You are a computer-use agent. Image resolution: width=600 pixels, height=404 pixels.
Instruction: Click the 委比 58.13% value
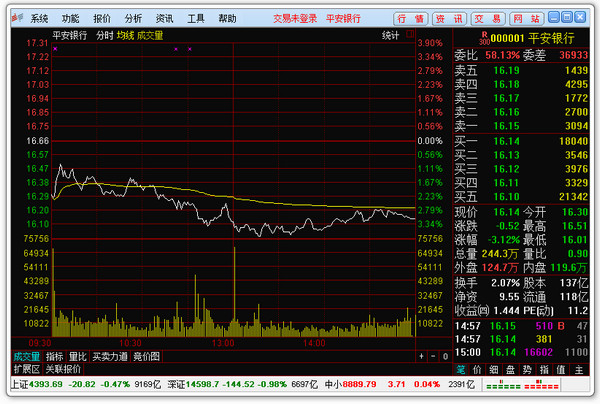(502, 55)
